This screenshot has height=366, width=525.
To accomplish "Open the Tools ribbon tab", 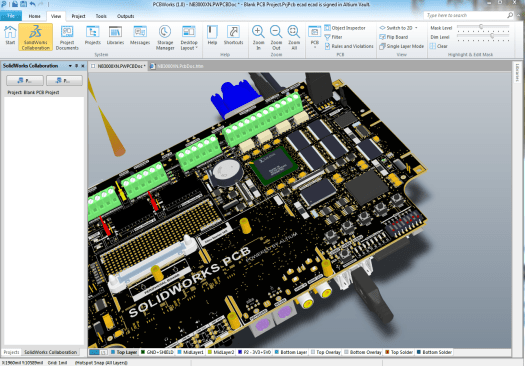I will pos(101,16).
